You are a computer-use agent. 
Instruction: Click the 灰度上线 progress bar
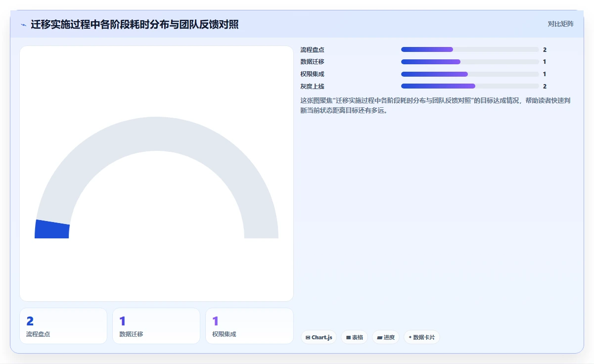point(470,86)
